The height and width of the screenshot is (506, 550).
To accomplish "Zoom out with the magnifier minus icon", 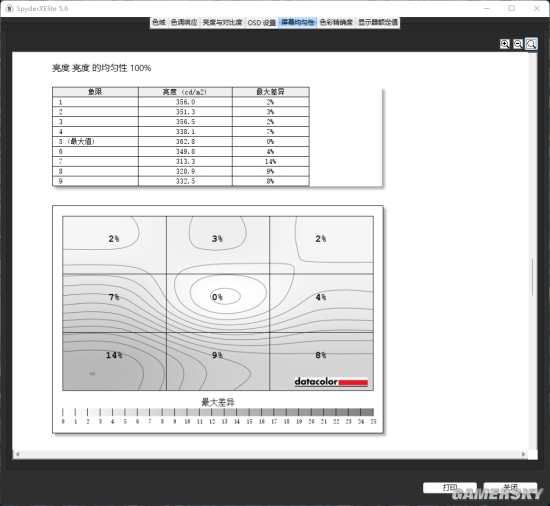I will (518, 44).
